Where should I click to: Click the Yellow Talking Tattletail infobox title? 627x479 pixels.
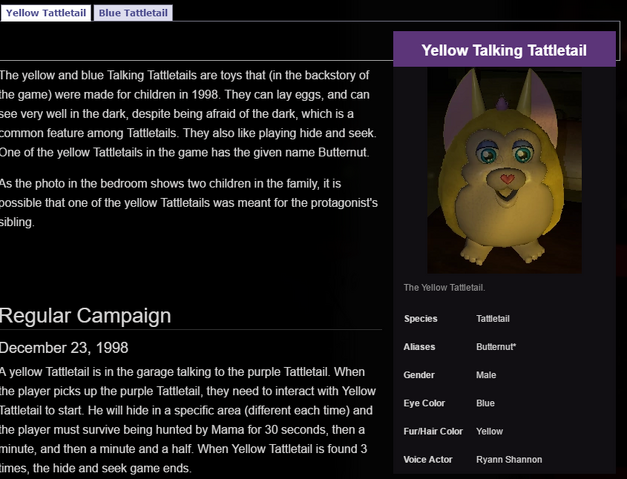pos(504,50)
